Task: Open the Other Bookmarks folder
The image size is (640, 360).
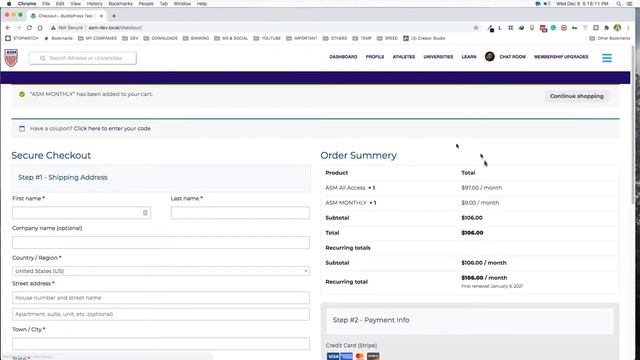Action: click(610, 38)
